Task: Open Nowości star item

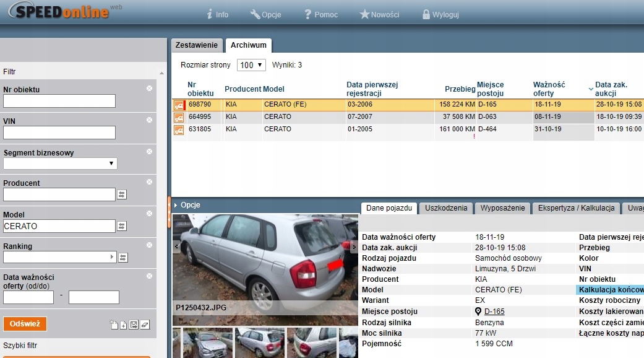Action: point(379,14)
